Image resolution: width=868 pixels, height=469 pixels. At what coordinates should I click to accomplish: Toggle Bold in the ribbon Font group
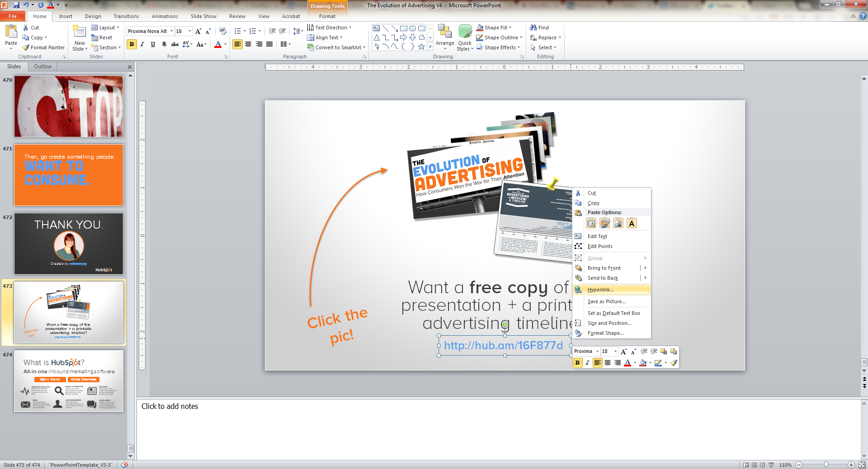click(x=132, y=44)
